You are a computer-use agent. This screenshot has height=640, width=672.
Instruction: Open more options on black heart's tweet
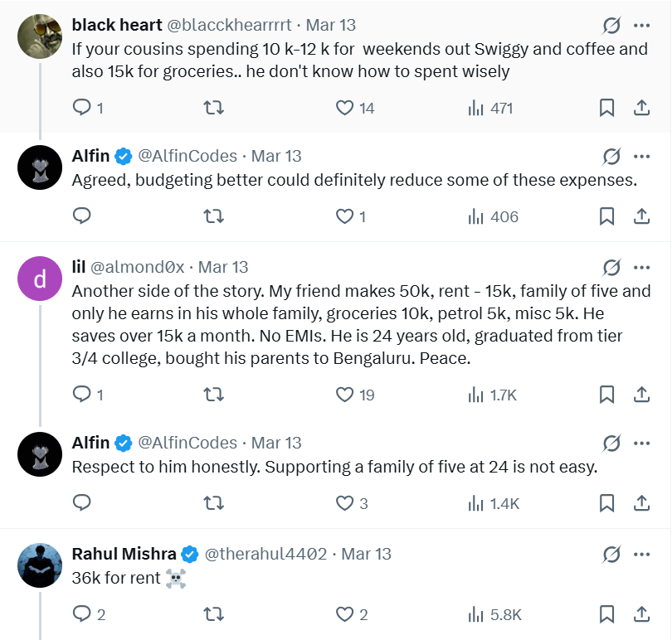[641, 26]
